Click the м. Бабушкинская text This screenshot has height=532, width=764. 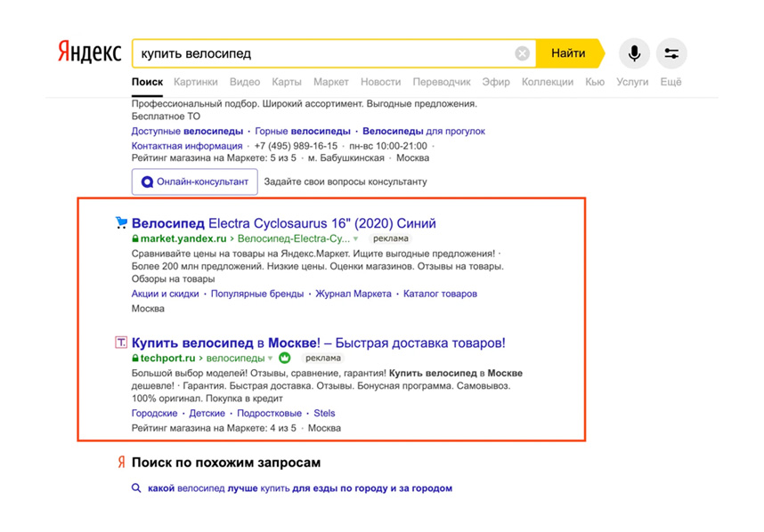(x=346, y=157)
